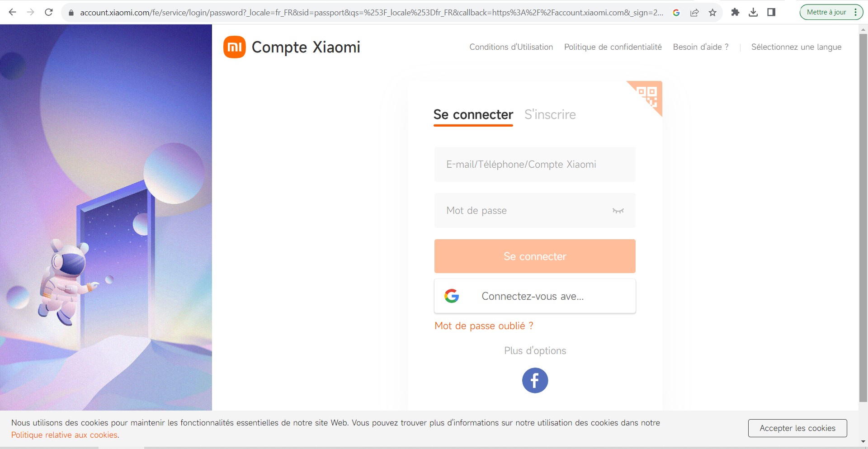Click the share page icon in address bar
This screenshot has height=449, width=868.
(x=694, y=12)
